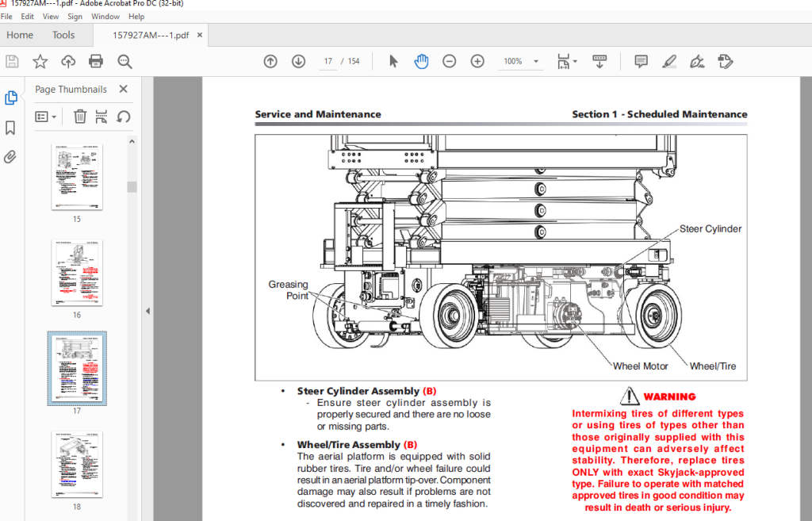Screen dimensions: 812x521
Task: Open fit page options icon
Action: [564, 62]
